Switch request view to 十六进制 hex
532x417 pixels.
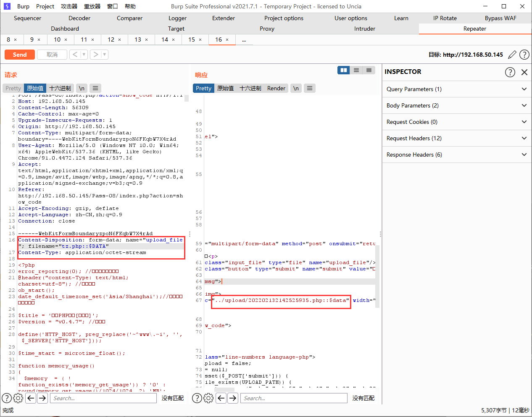point(60,88)
